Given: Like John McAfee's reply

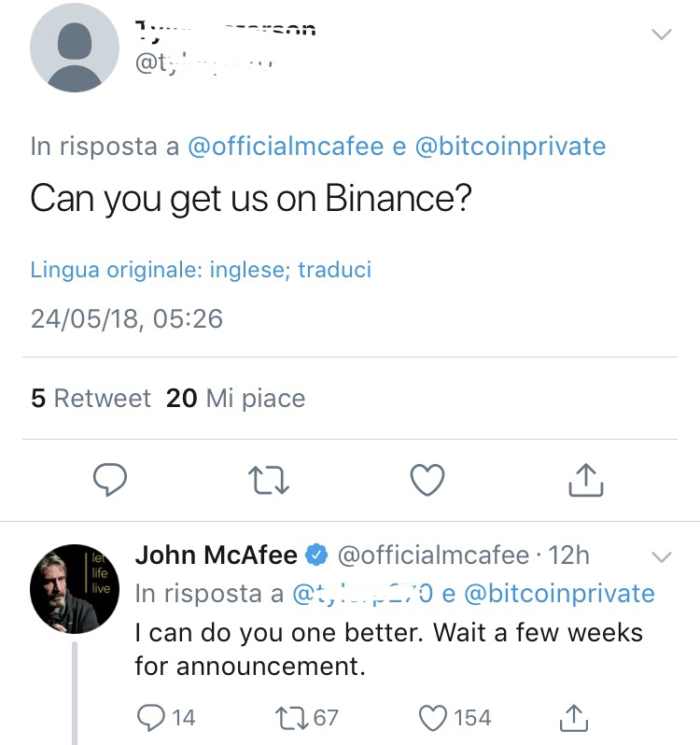Looking at the screenshot, I should 433,717.
